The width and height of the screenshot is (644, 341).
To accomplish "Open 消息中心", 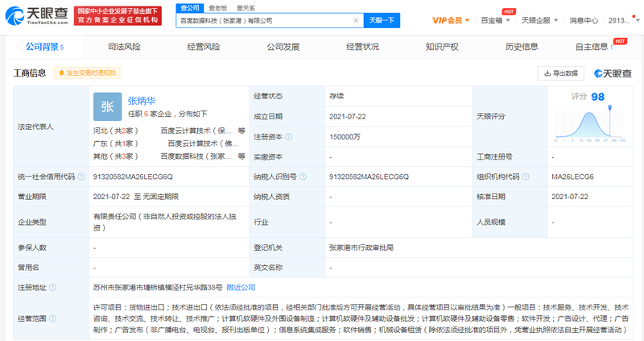I will coord(583,20).
